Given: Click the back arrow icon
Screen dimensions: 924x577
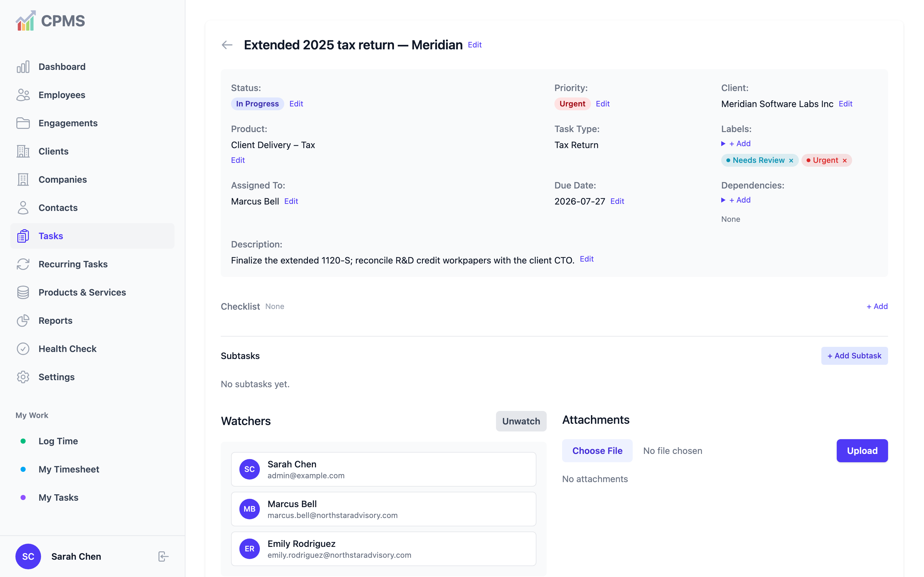Looking at the screenshot, I should point(227,45).
